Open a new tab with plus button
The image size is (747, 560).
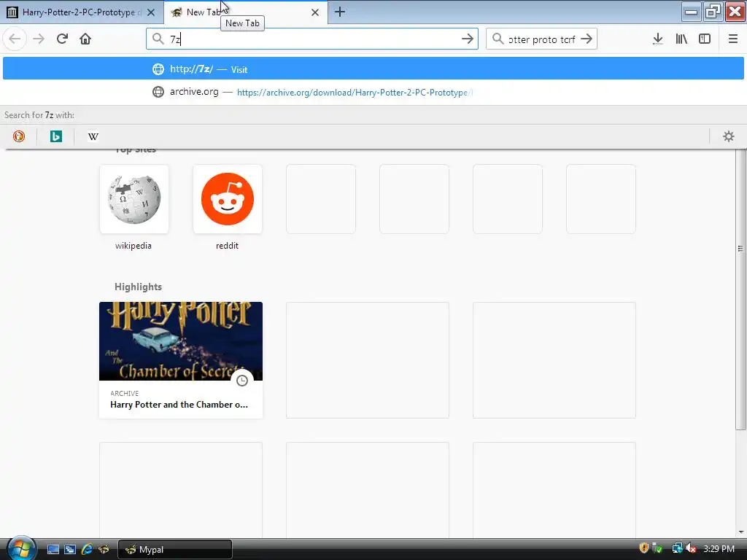click(340, 12)
